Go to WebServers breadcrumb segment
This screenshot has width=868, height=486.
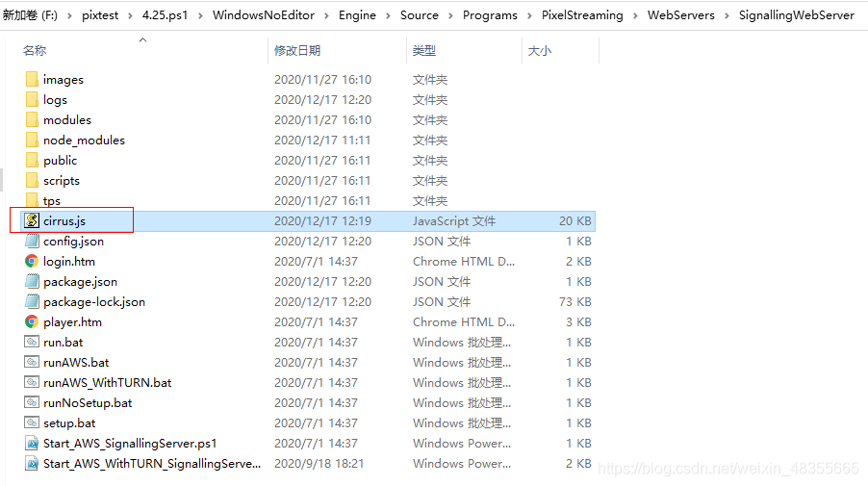click(681, 15)
